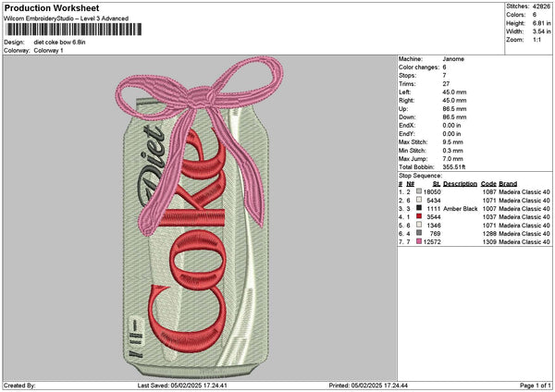Image resolution: width=555 pixels, height=392 pixels.
Task: Click the 'Code' column header
Action: [x=488, y=184]
